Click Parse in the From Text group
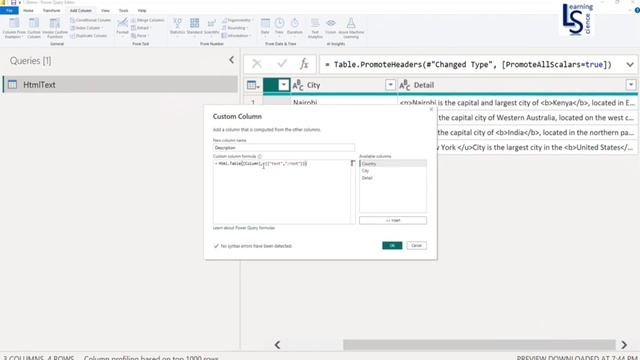The width and height of the screenshot is (640, 360). (x=140, y=36)
